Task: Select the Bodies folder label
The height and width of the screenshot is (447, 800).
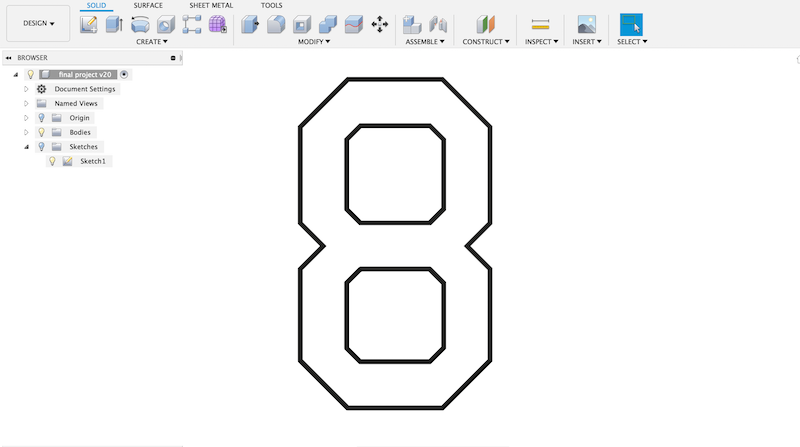Action: point(80,132)
